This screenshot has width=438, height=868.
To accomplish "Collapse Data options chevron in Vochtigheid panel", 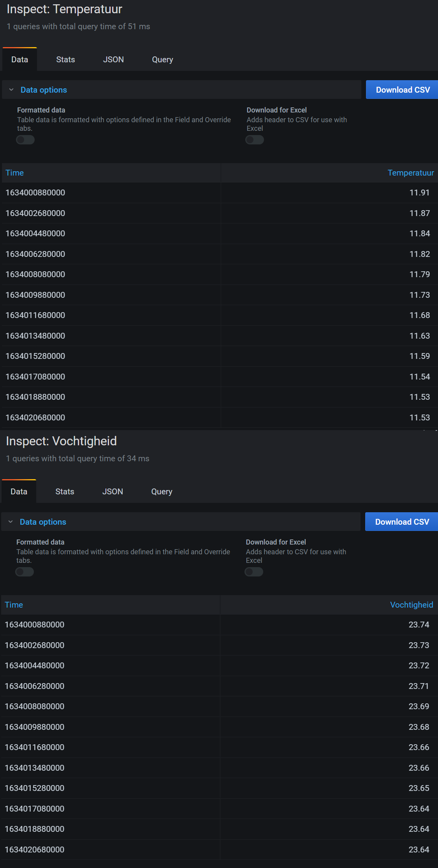I will tap(11, 522).
